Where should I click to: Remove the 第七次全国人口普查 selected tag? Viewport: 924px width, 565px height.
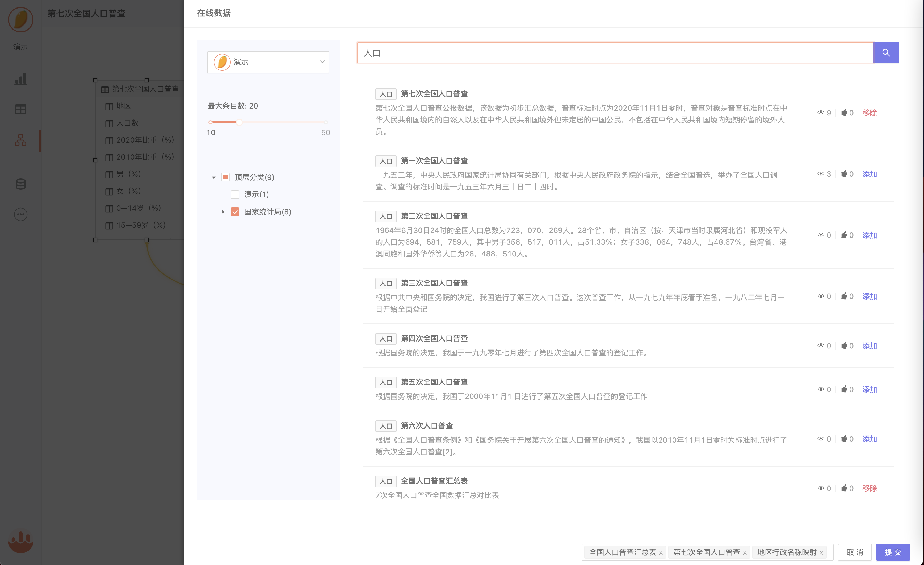tap(745, 552)
